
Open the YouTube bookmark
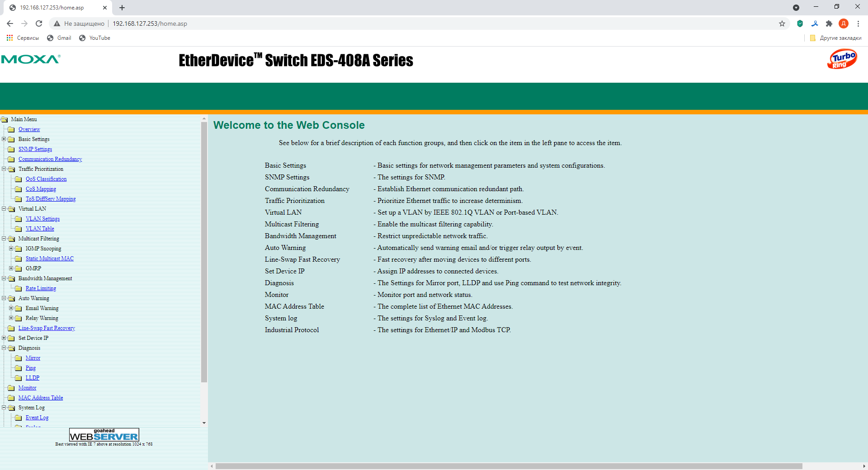tap(94, 38)
